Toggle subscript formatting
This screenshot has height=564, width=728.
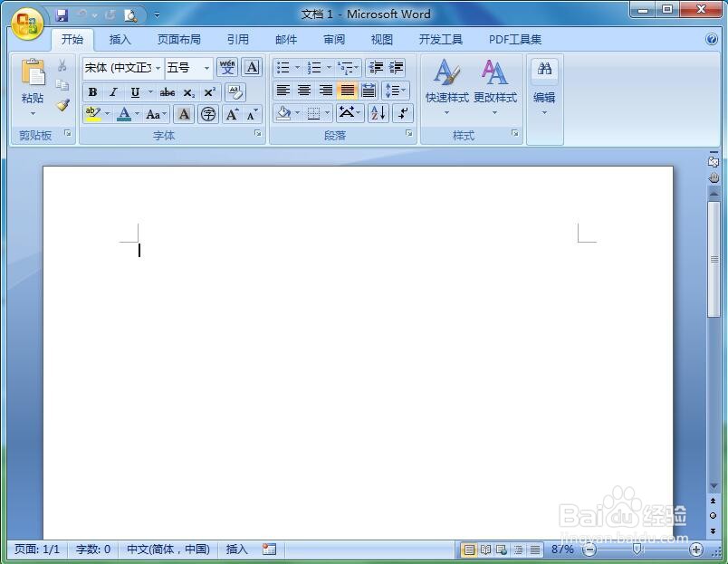point(188,92)
